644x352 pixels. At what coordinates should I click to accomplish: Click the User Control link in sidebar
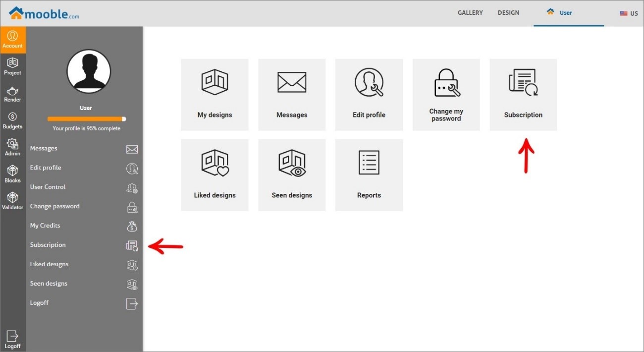pos(48,187)
